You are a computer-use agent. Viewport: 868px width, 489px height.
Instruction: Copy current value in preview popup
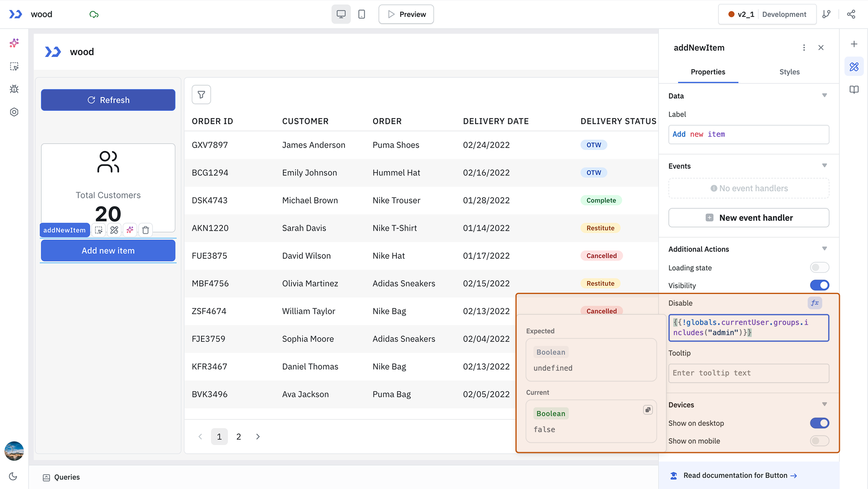pos(648,410)
